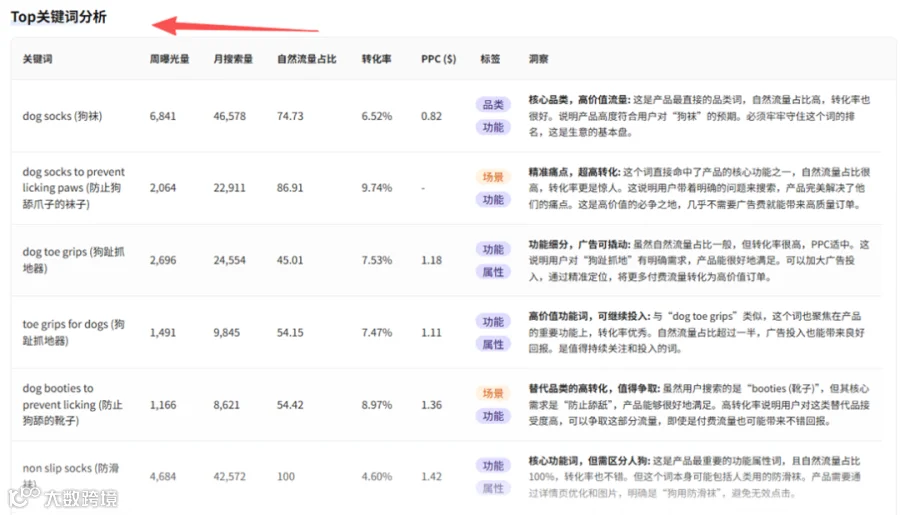Image resolution: width=900 pixels, height=515 pixels.
Task: Click the 品类 tag in dog socks row
Action: point(493,104)
